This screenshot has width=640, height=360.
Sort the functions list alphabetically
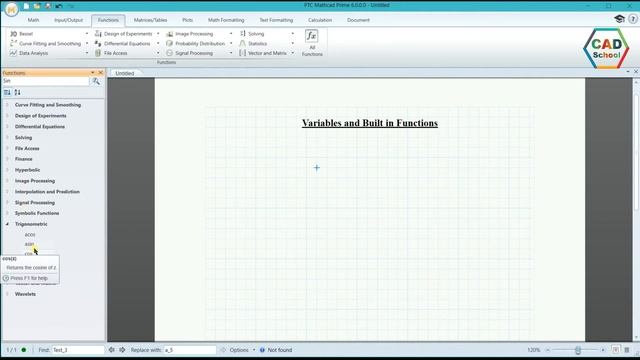(18, 93)
